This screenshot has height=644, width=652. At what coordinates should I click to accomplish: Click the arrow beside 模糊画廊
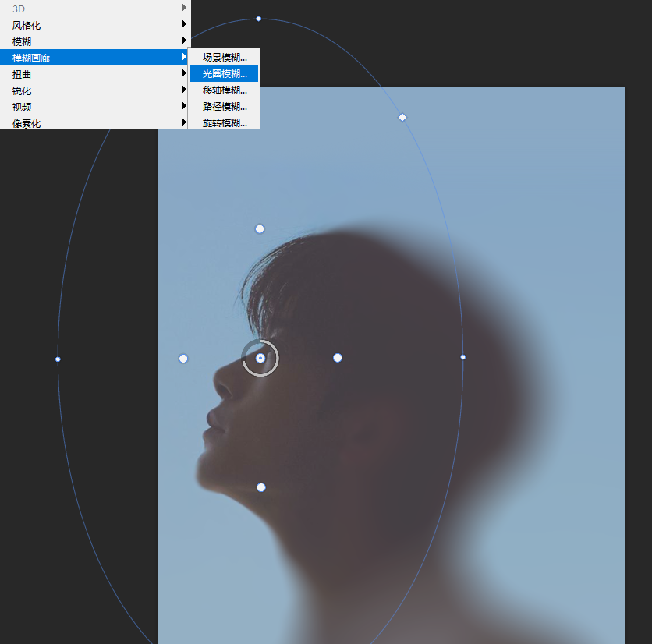(184, 57)
